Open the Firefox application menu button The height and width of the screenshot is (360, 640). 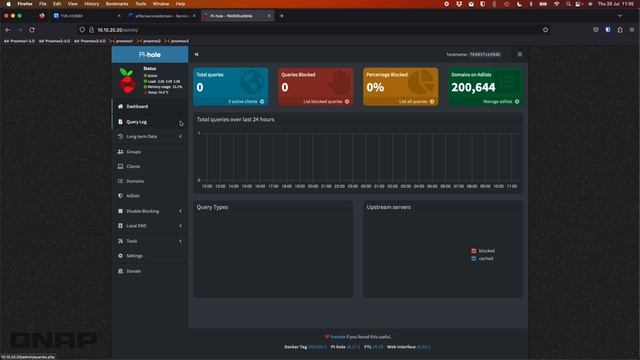632,30
